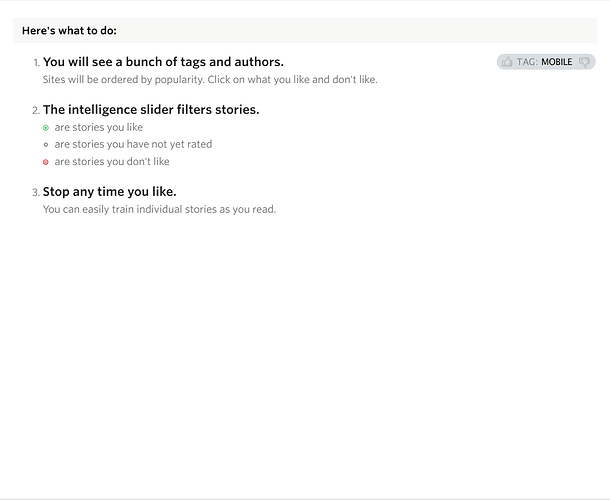Click the "are stories you like" text
Viewport: 610px width, 500px height.
point(99,128)
